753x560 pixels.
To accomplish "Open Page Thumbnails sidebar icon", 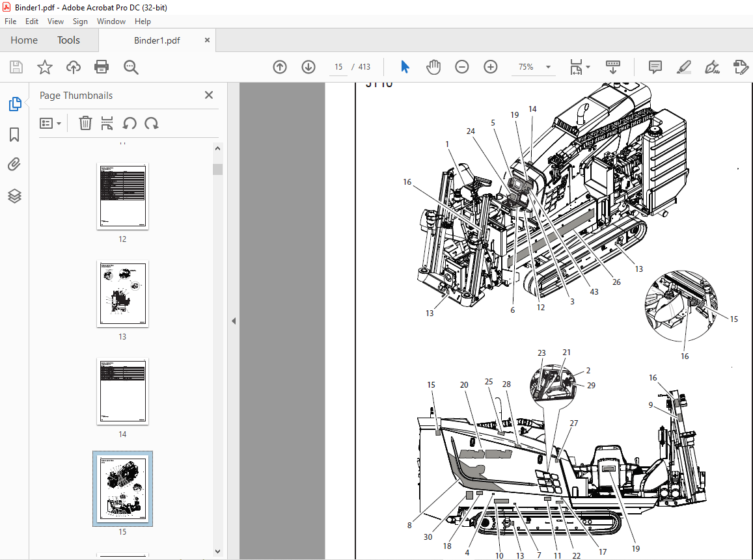I will point(15,103).
